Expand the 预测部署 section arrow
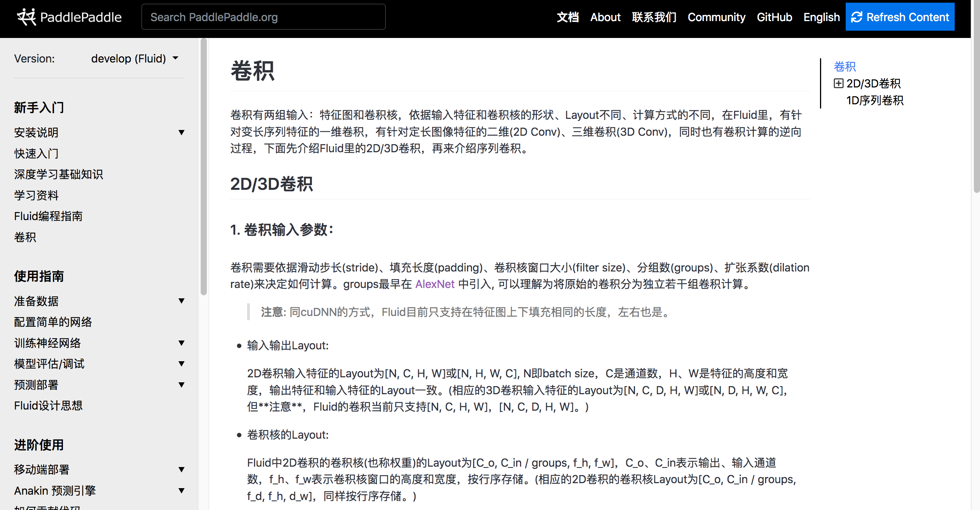 tap(181, 385)
